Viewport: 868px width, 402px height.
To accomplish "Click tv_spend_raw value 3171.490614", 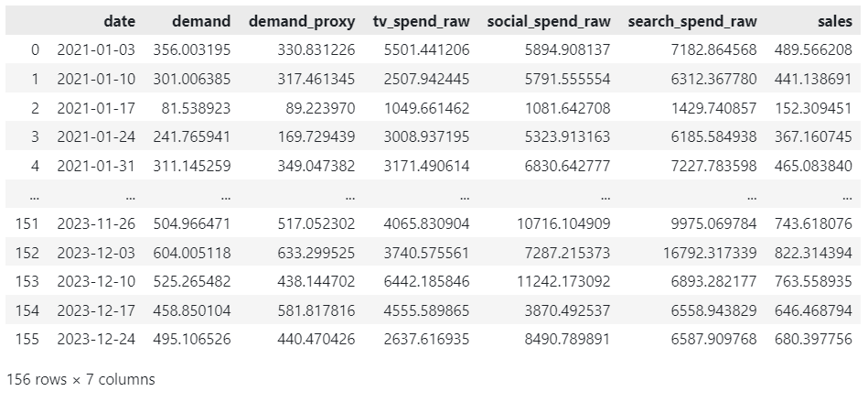I will tap(426, 166).
